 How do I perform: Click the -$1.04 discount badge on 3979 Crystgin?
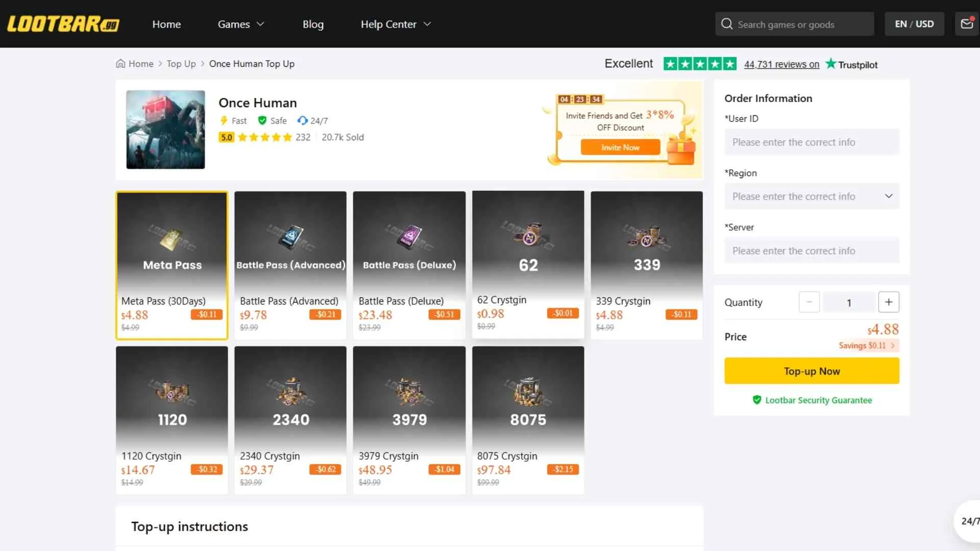click(445, 469)
